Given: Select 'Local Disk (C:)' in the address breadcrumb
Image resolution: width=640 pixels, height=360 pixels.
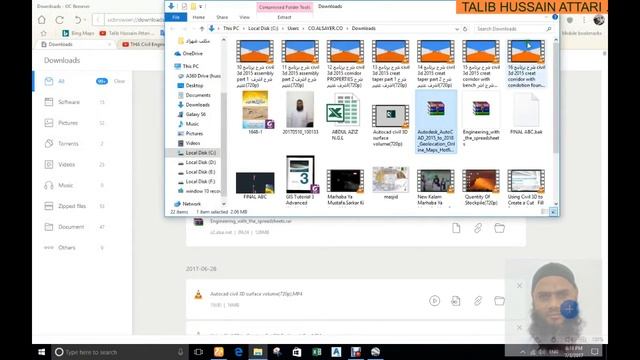Looking at the screenshot, I should click(263, 29).
